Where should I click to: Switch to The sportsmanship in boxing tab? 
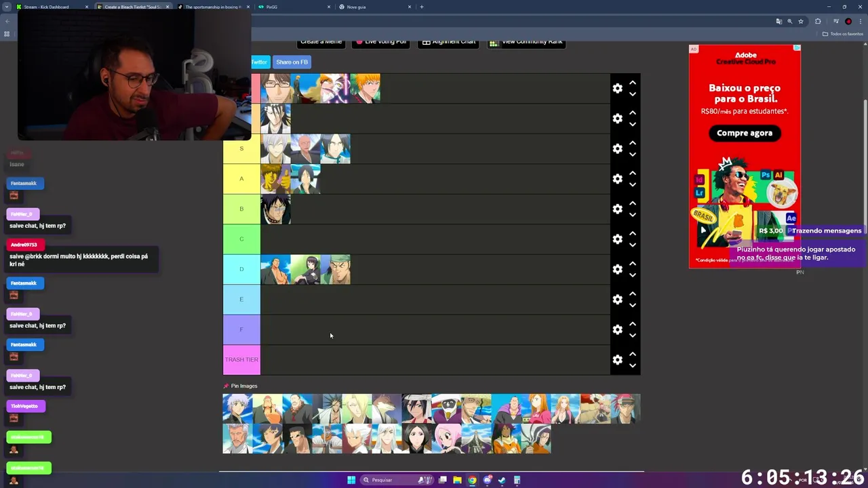(213, 7)
